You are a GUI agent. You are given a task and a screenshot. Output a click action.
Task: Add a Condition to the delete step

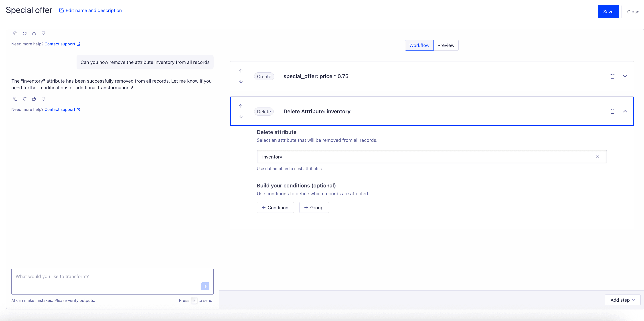(275, 207)
